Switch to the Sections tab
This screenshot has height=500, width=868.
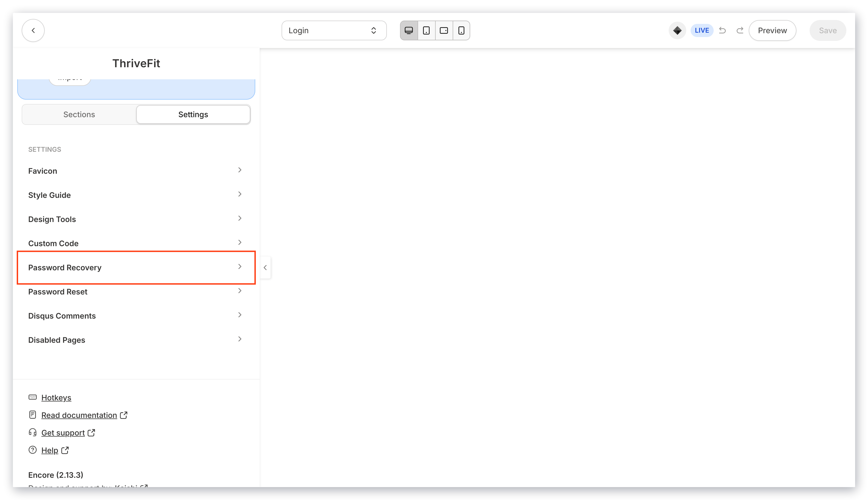[x=79, y=114]
